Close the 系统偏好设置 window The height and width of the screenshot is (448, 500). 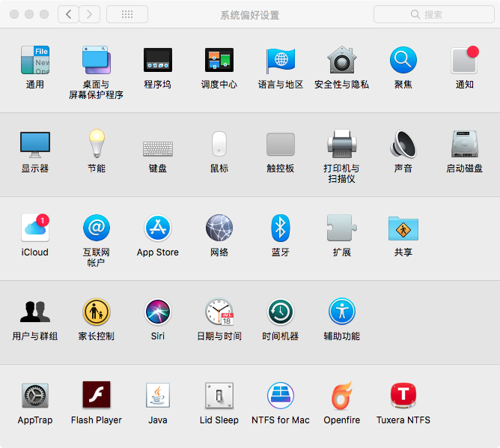(x=14, y=14)
